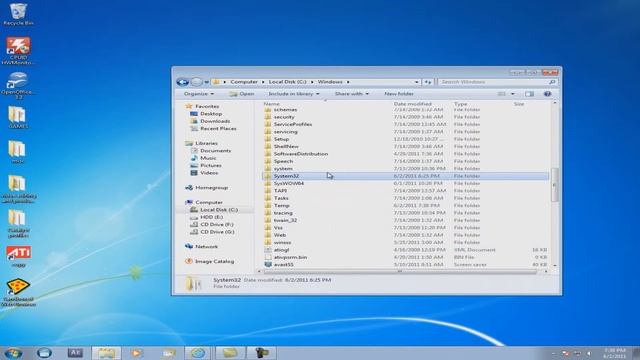The width and height of the screenshot is (640, 360).
Task: Click the vertical scrollbar thumb in file list
Action: click(x=554, y=185)
